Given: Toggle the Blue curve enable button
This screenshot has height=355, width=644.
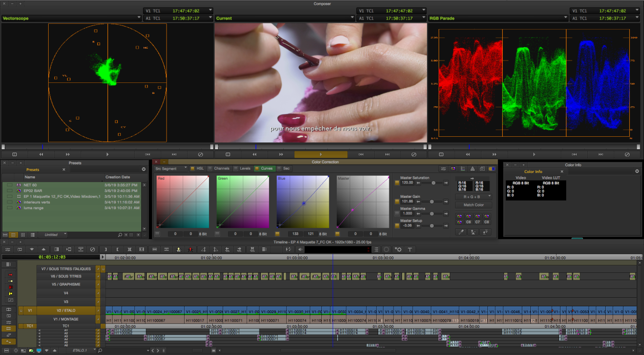Looking at the screenshot, I should tap(278, 234).
